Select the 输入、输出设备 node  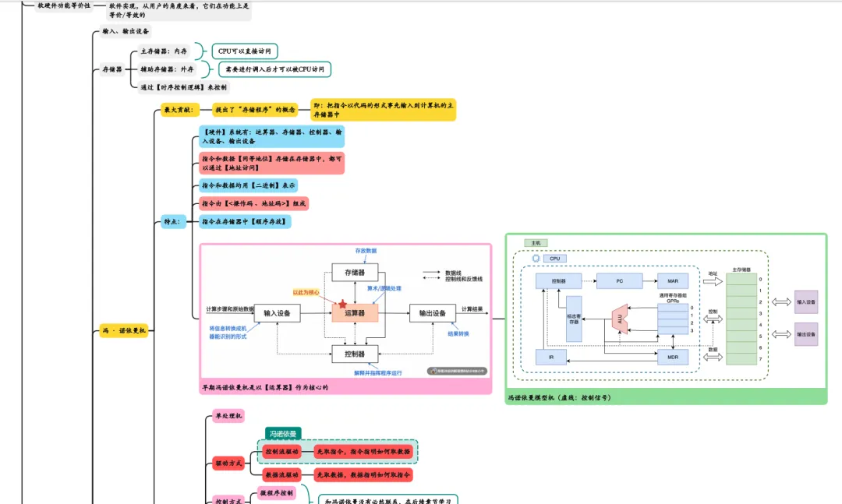126,31
